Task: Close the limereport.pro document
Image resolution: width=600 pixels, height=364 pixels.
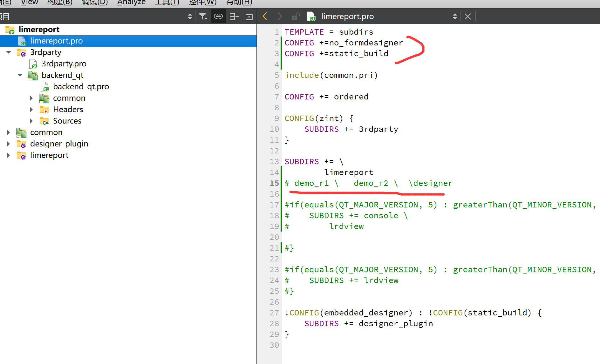Action: [x=467, y=16]
